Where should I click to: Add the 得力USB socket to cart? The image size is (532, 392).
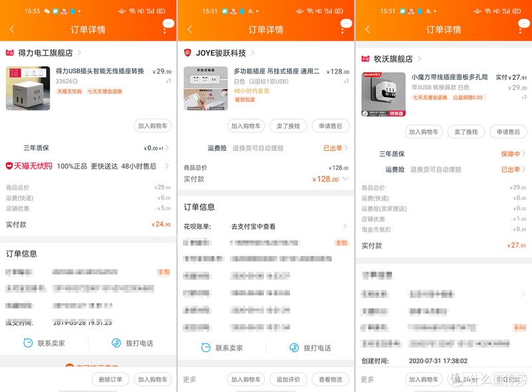[x=153, y=126]
